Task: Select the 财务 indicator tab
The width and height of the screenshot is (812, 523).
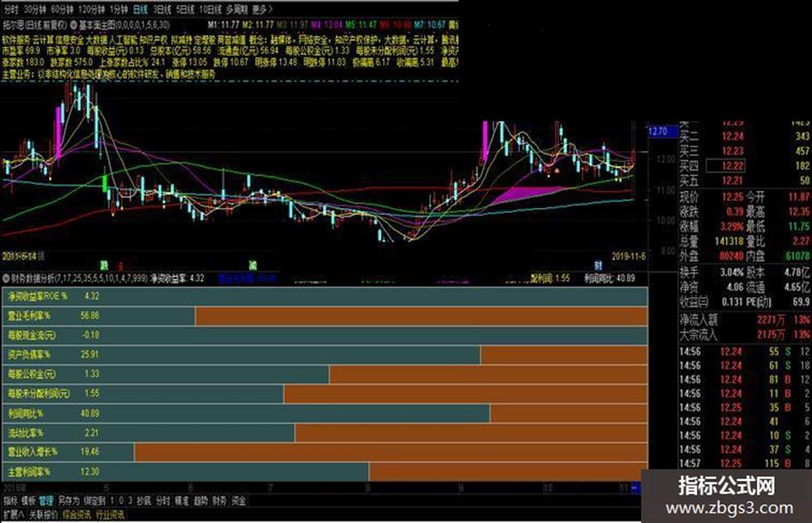Action: coord(219,501)
